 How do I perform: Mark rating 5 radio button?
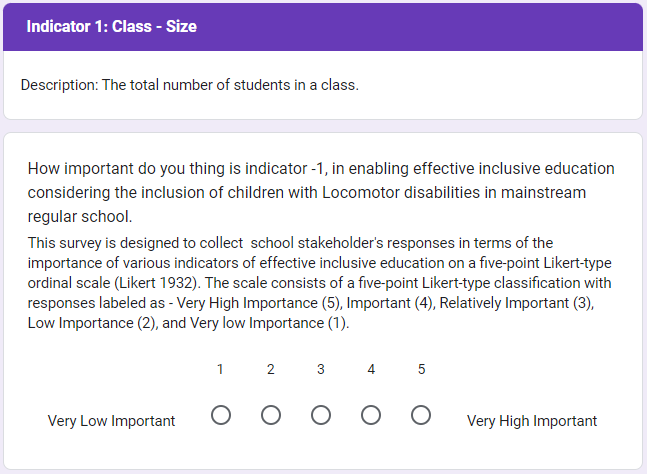pyautogui.click(x=421, y=414)
